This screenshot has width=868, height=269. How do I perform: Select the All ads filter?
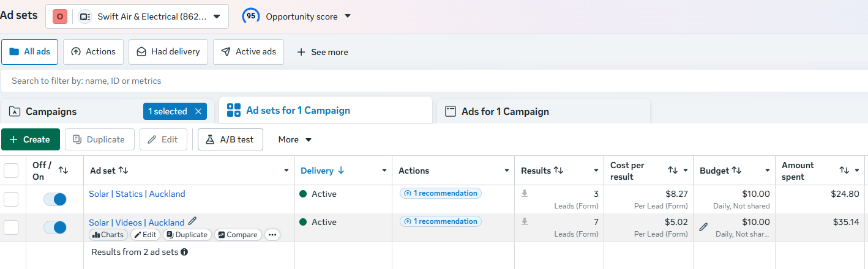point(30,52)
